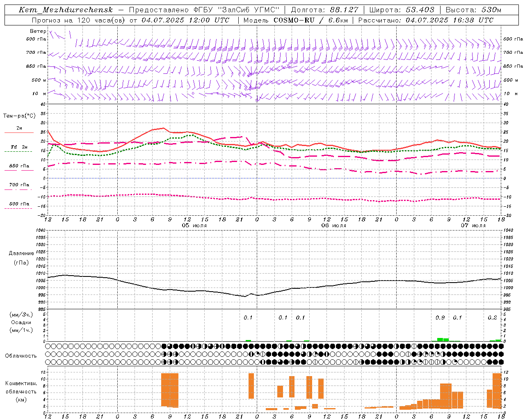Screen dimensions: 525x420
Task: Click the '(мм/3ч.)' precipitation unit label
Action: pos(21,315)
